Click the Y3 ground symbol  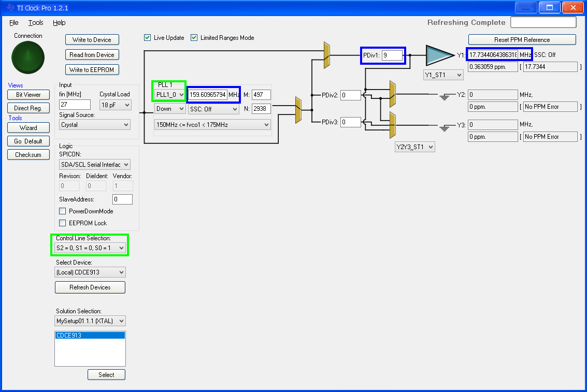click(445, 128)
